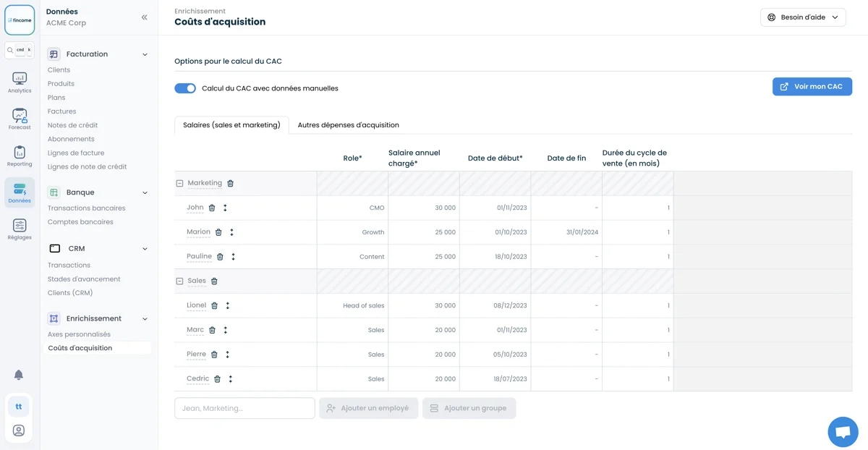The height and width of the screenshot is (450, 868).
Task: Switch to Autres dépenses d'acquisition tab
Action: pos(348,125)
